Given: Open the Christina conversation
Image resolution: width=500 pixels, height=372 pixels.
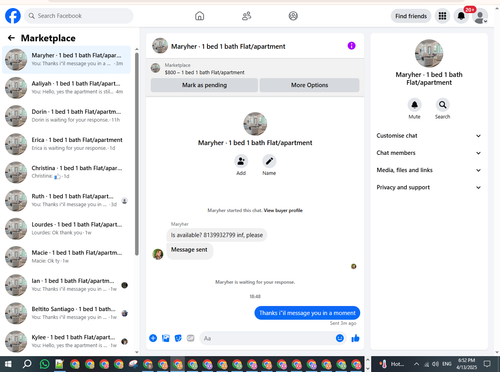Looking at the screenshot, I should coord(66,172).
